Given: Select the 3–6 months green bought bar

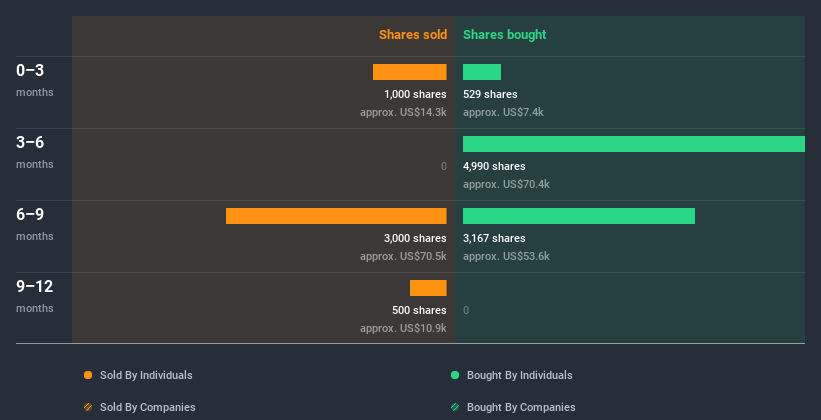Looking at the screenshot, I should click(634, 144).
